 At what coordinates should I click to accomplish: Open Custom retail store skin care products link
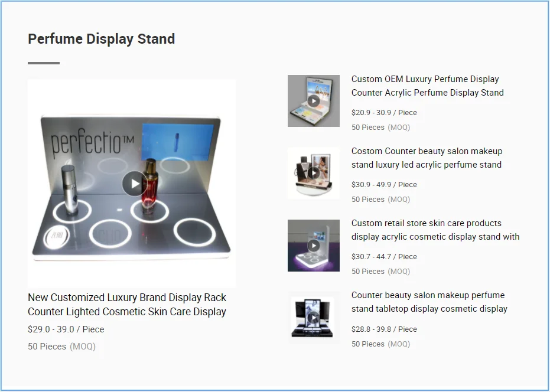click(x=435, y=230)
